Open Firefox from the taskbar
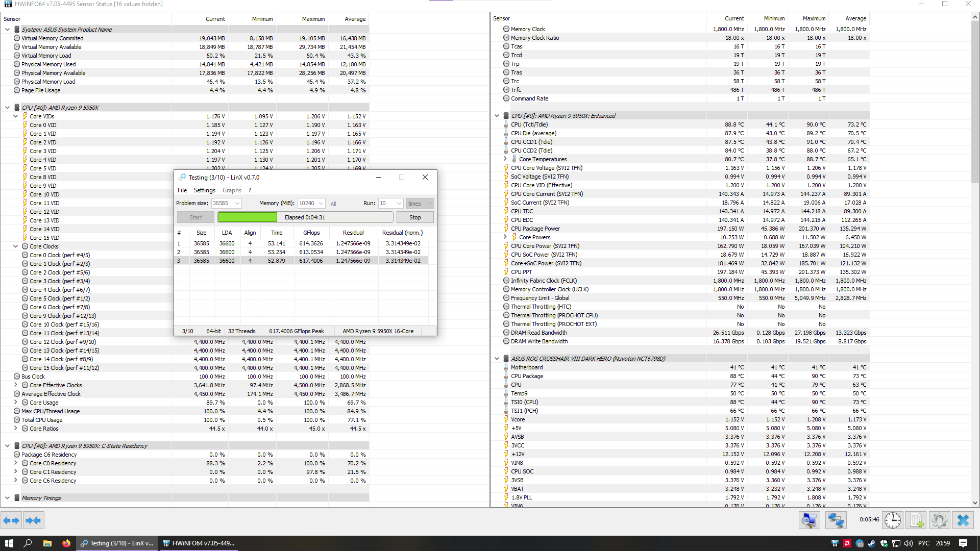The height and width of the screenshot is (551, 980). tap(66, 543)
